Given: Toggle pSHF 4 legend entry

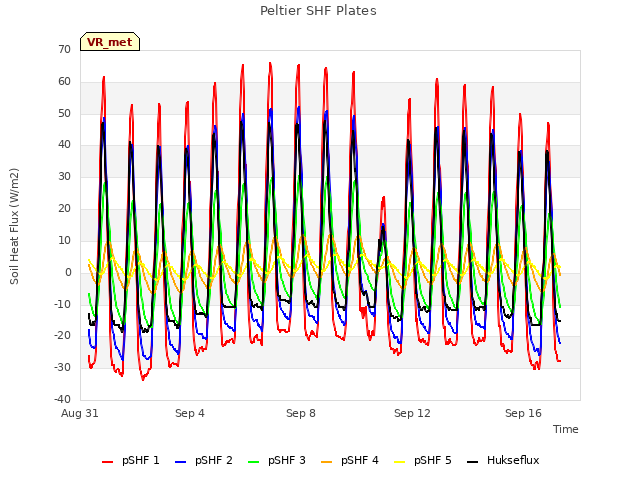Looking at the screenshot, I should (350, 460).
